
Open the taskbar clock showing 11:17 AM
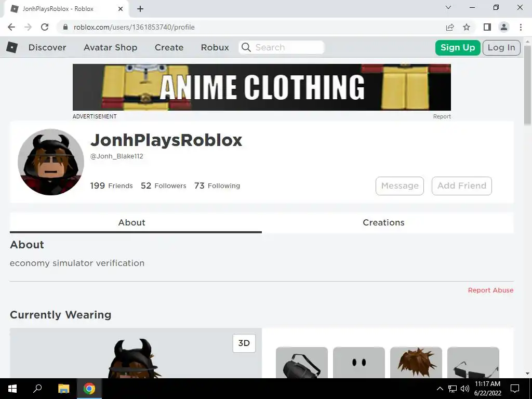tap(487, 389)
